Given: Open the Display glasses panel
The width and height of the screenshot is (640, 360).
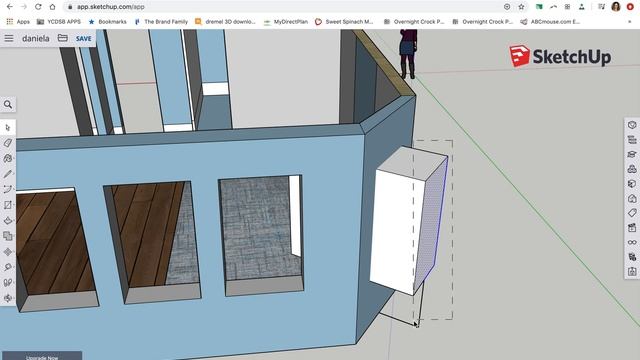Looking at the screenshot, I should pyautogui.click(x=632, y=242).
